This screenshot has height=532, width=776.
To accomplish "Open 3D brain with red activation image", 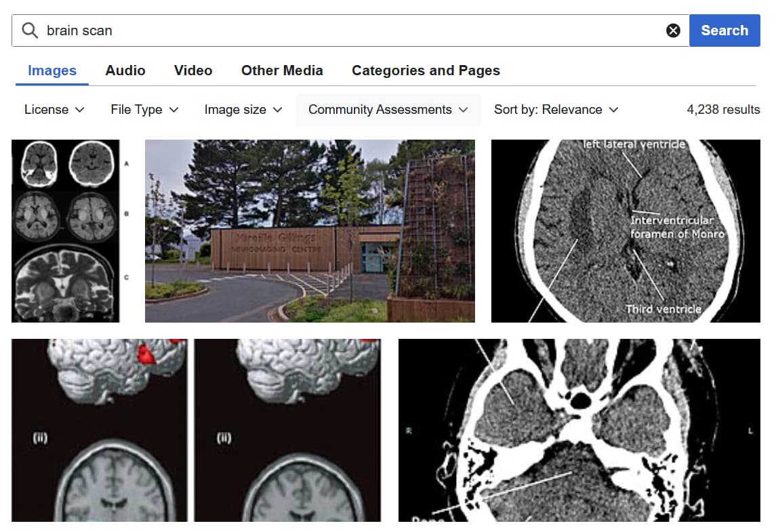I will pyautogui.click(x=197, y=430).
